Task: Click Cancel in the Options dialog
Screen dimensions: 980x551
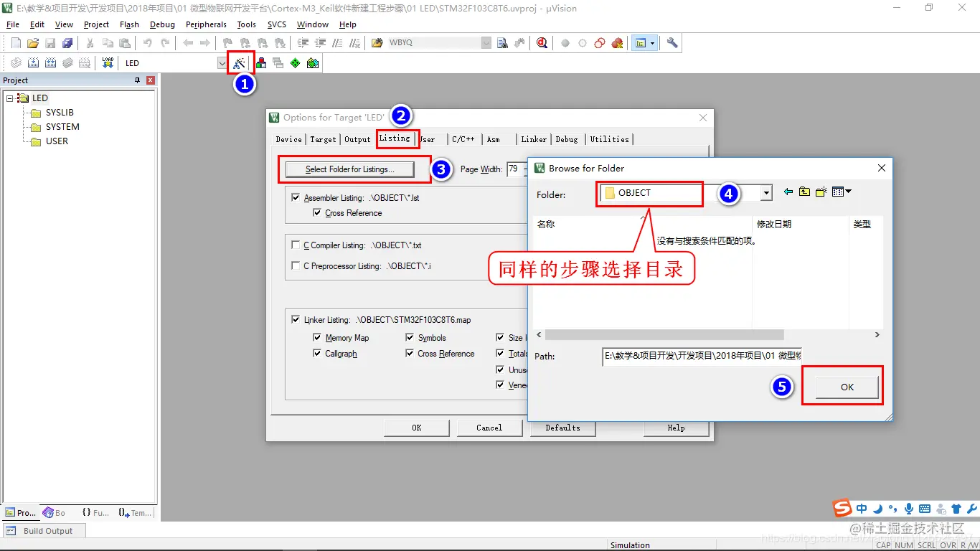Action: [x=489, y=428]
